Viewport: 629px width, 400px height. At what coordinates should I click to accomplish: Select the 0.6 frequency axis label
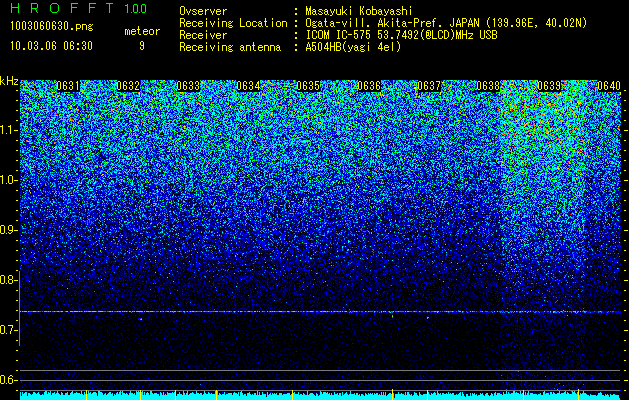click(8, 380)
